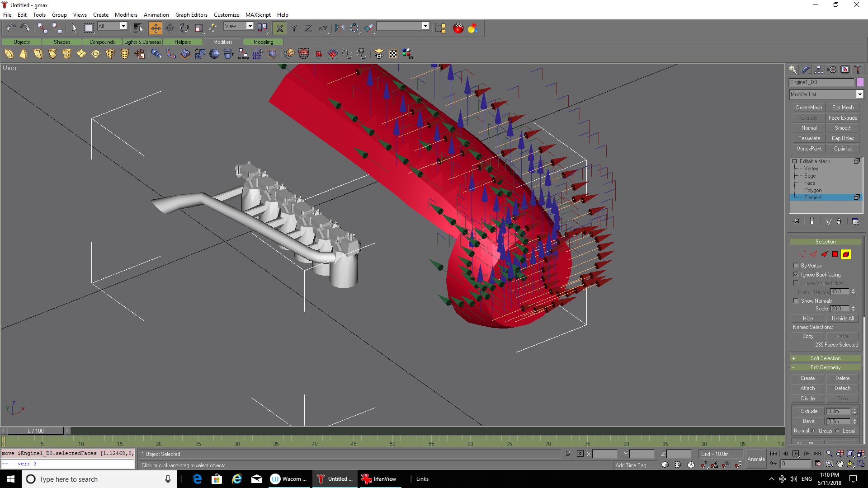Open the View coordinate system dropdown
The height and width of the screenshot is (488, 868).
coord(250,26)
